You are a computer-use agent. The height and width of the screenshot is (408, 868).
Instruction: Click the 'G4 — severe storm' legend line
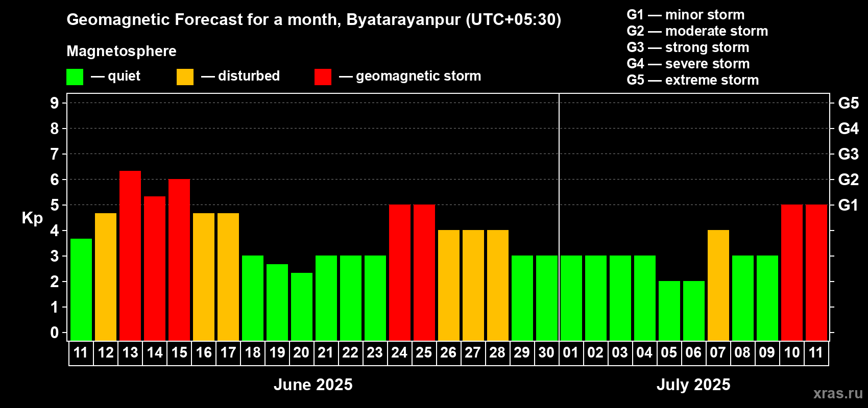click(688, 64)
